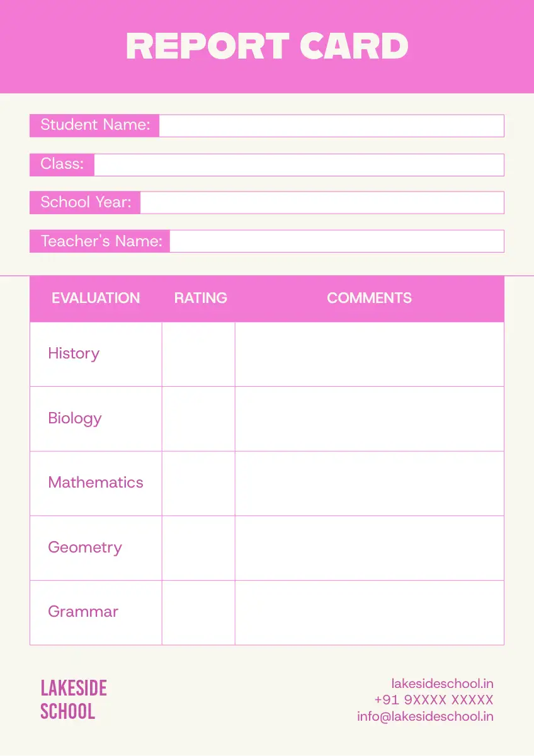Click the Student Name input field
The image size is (534, 756).
tap(331, 125)
